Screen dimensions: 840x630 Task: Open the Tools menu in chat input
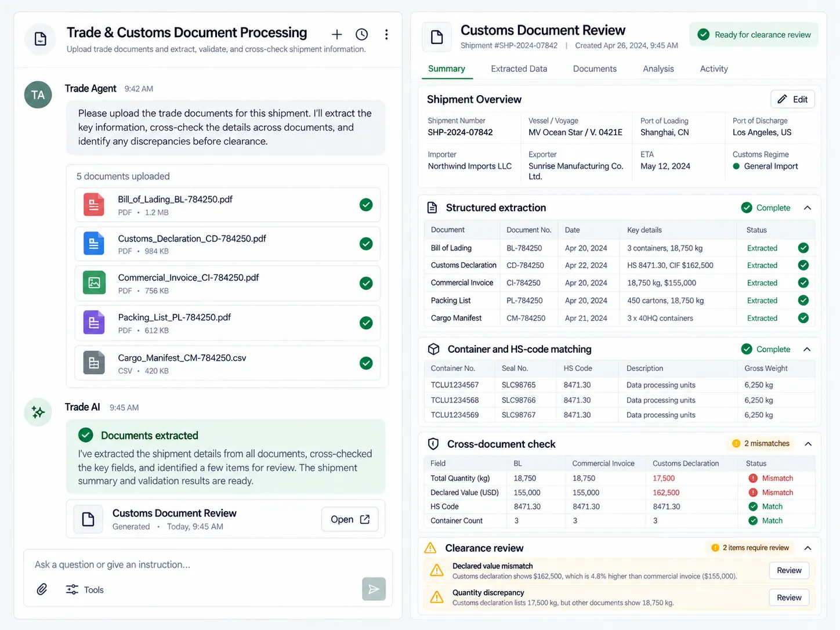85,589
